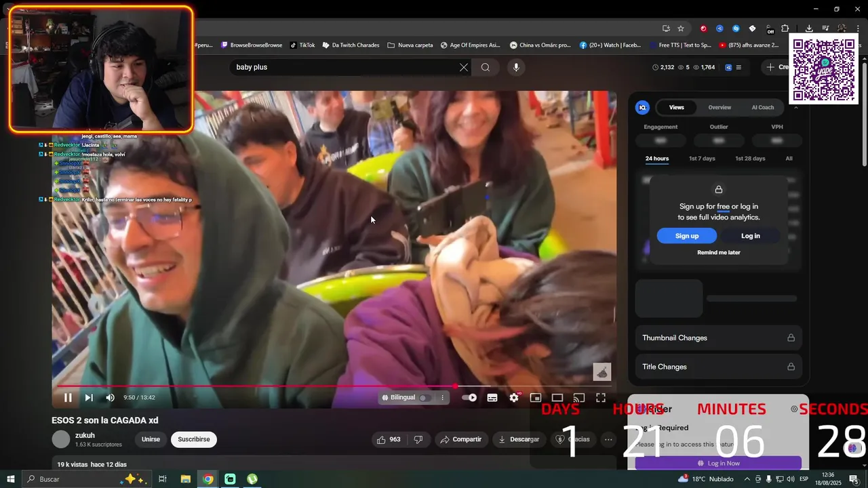Select the 'All' range tab
The width and height of the screenshot is (868, 488).
(789, 159)
